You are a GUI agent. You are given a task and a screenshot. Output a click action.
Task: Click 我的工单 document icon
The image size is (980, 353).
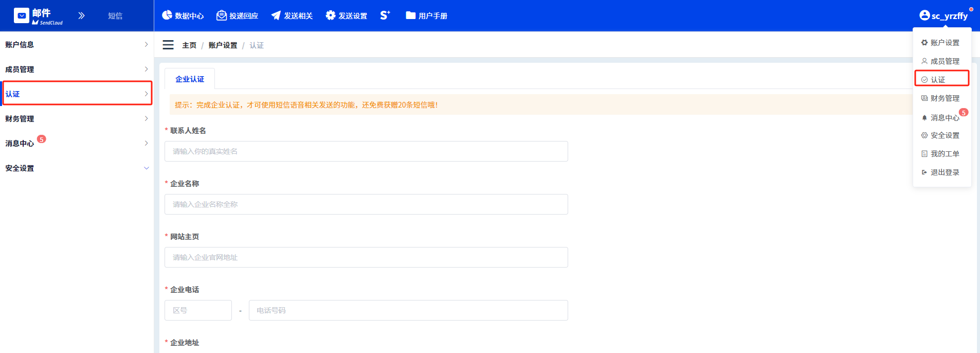coord(924,154)
